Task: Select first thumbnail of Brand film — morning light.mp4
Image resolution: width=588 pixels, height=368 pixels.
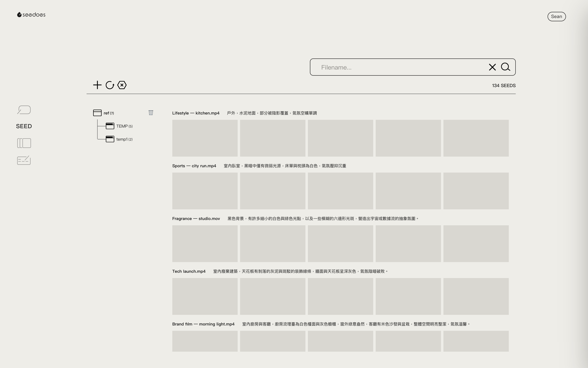Action: pos(205,341)
